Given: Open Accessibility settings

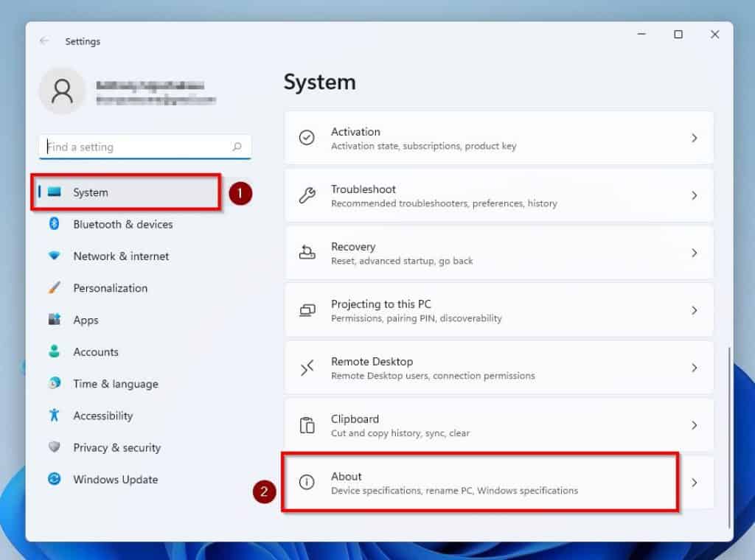Looking at the screenshot, I should 103,416.
